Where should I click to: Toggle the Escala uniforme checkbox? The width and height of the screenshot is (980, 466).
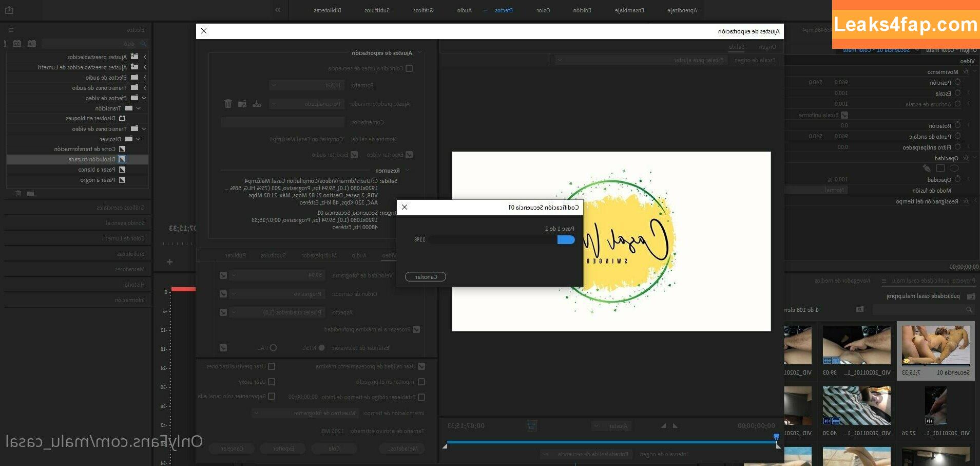pos(844,115)
